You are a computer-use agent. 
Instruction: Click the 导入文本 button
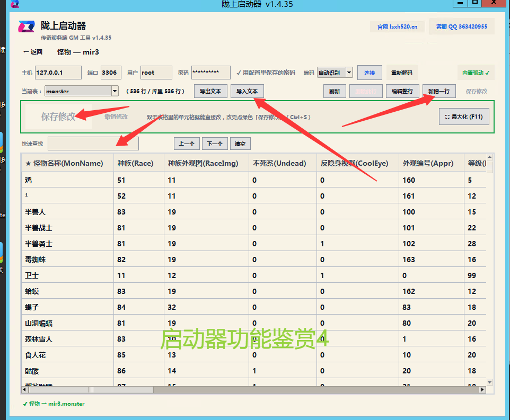247,91
